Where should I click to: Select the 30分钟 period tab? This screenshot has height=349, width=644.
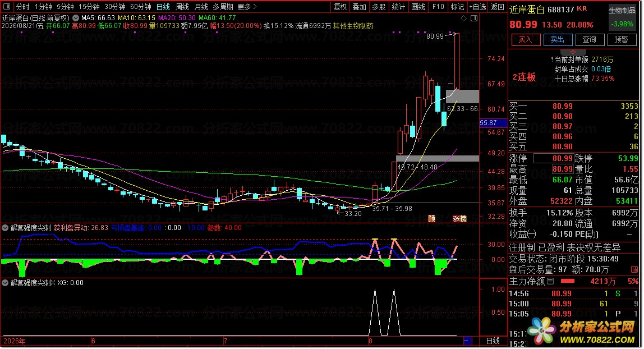click(114, 7)
